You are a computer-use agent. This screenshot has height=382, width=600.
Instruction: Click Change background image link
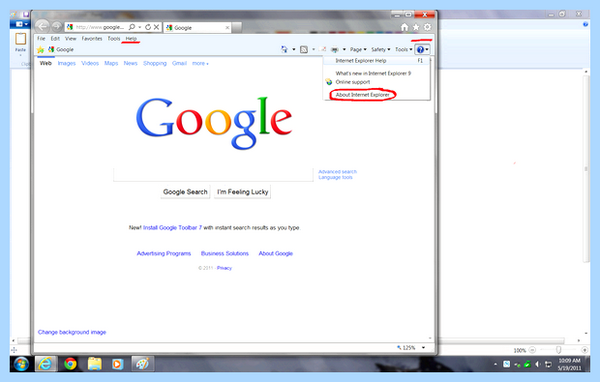72,332
